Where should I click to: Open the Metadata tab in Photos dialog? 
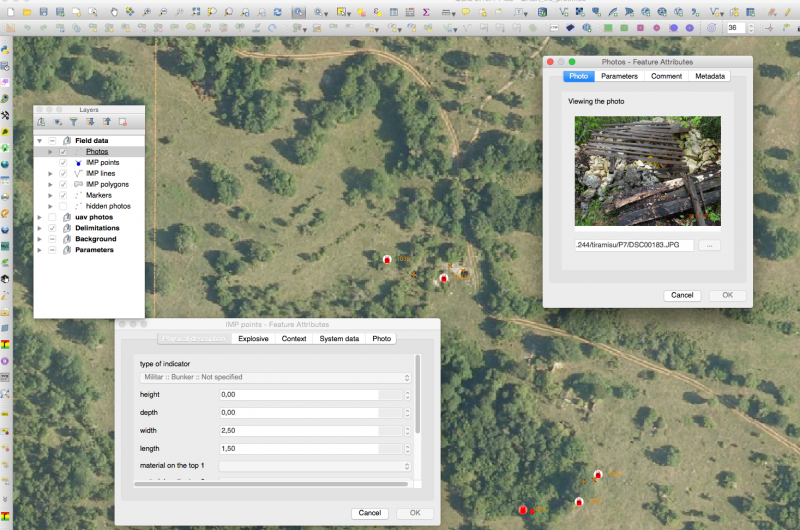pyautogui.click(x=710, y=76)
